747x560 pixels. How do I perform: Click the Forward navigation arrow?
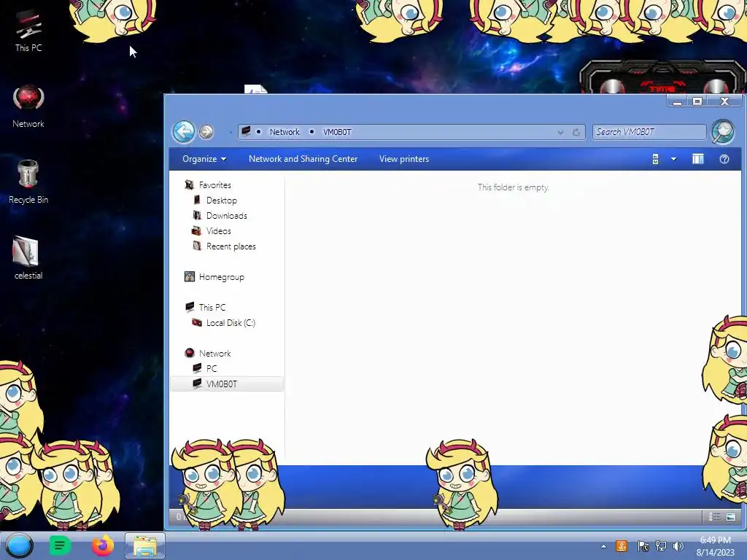(206, 132)
